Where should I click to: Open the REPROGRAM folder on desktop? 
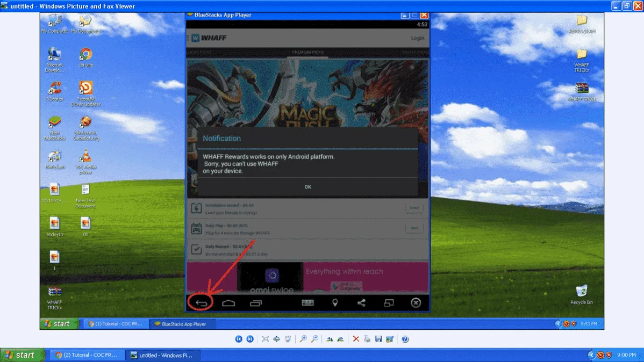(582, 24)
